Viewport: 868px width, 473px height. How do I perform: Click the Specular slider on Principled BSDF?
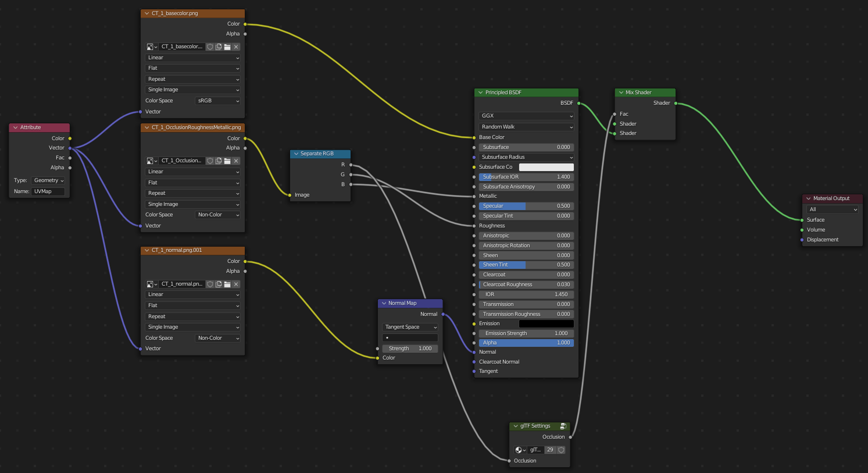click(526, 206)
